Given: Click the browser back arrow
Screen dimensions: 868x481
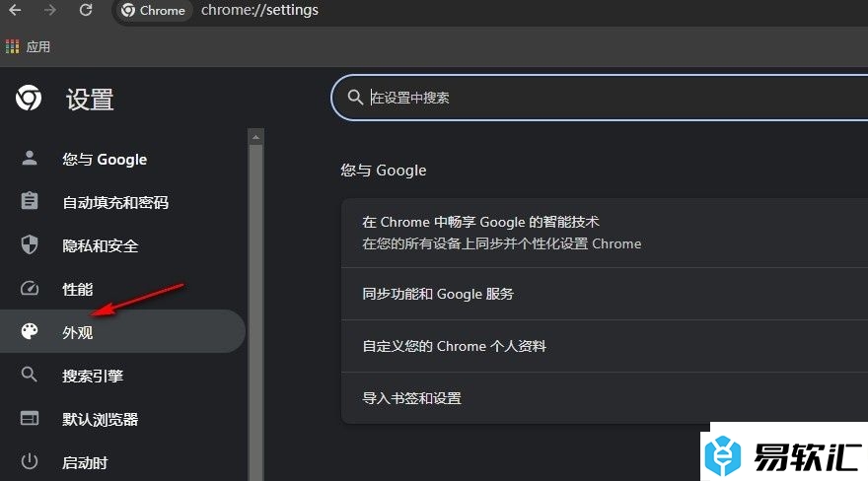Looking at the screenshot, I should click(x=15, y=10).
